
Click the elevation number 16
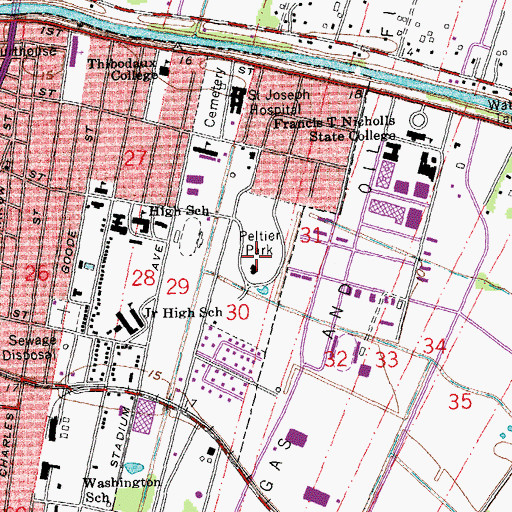[x=187, y=60]
